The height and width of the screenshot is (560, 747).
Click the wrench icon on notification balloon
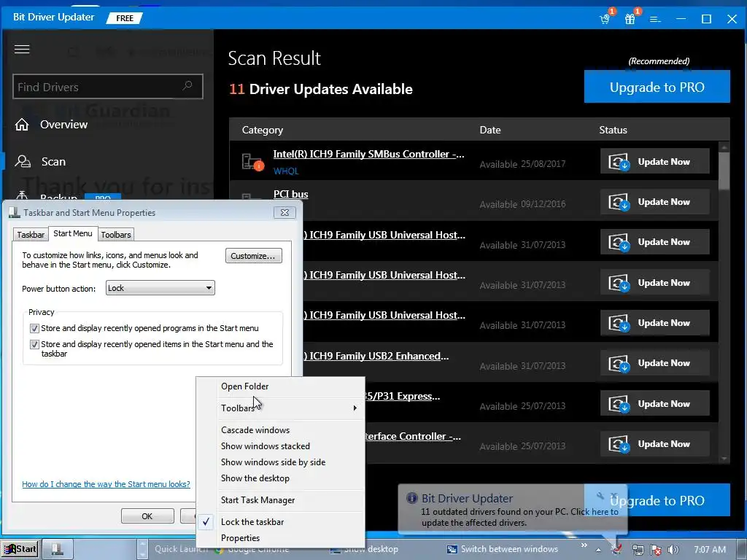[x=600, y=496]
